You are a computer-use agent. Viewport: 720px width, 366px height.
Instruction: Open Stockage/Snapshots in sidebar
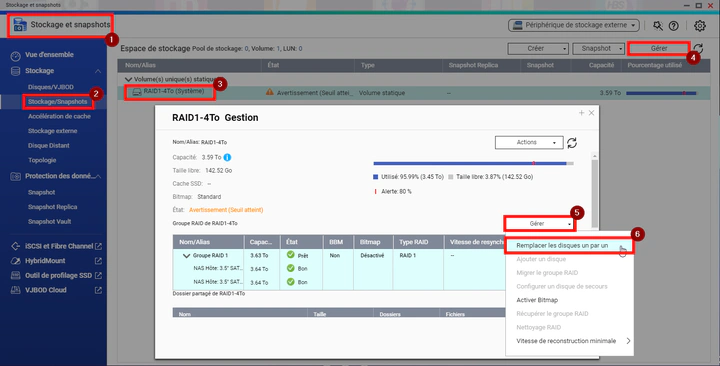[57, 102]
